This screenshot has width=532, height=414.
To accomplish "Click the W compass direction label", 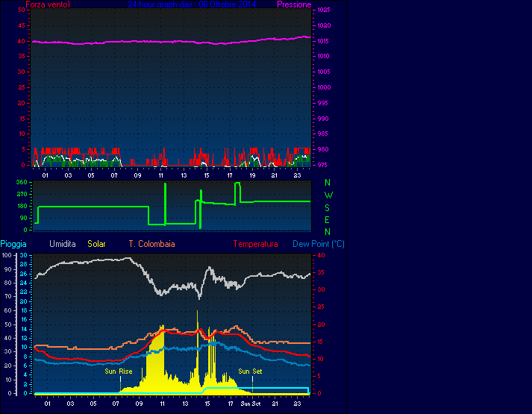I will [328, 195].
